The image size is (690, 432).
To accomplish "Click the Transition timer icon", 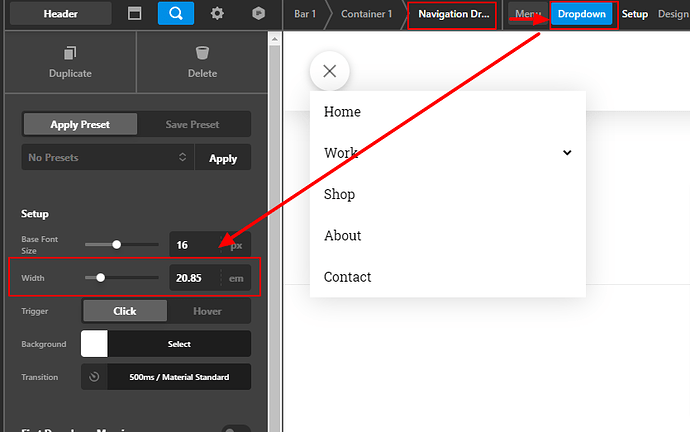I will pos(94,377).
